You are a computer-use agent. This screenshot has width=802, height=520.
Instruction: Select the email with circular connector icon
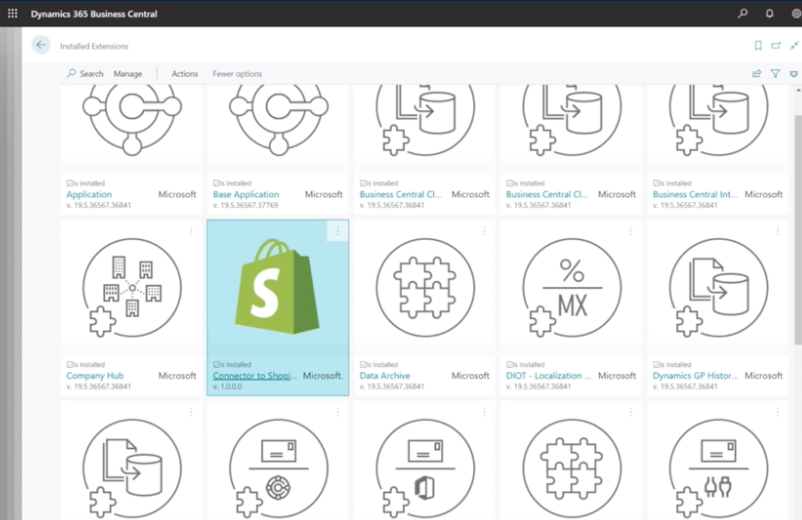point(279,469)
